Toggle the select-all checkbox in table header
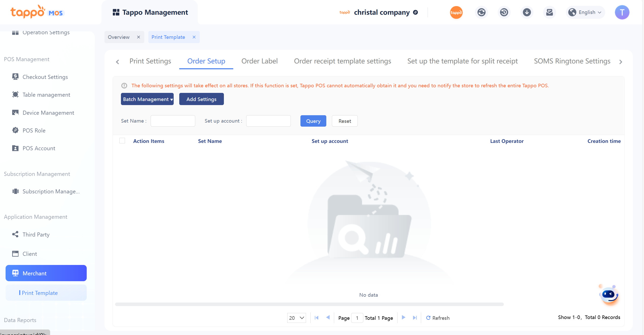The image size is (644, 335). (x=122, y=141)
